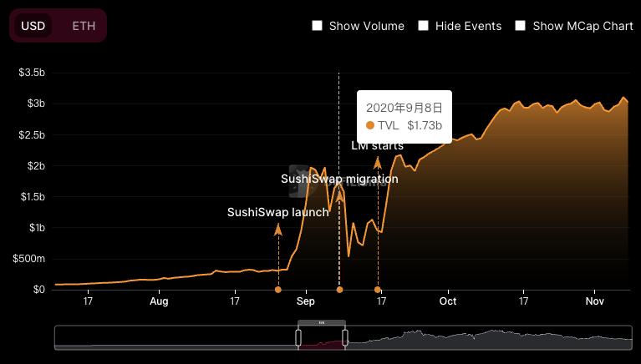Click the SushiSwap migration event label

tap(339, 179)
